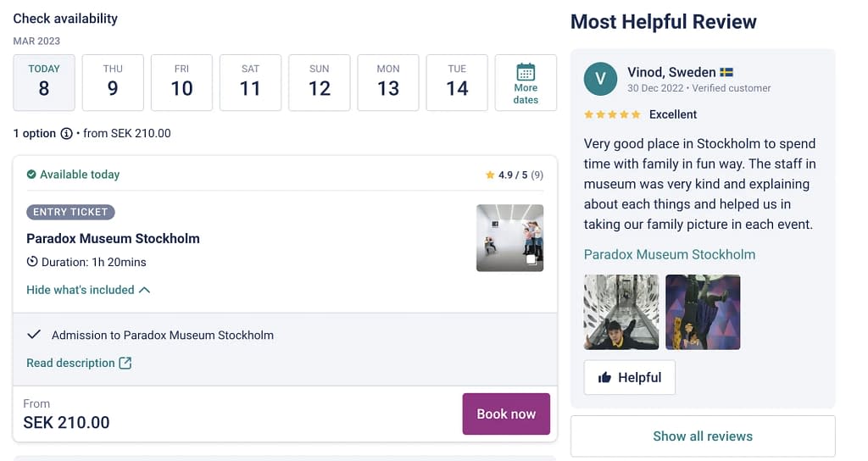Click the external link icon beside Read description
Viewport: 868px width, 461px height.
(125, 363)
